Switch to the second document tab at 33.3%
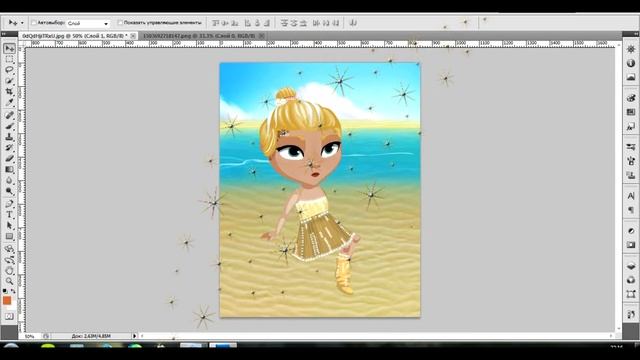Screen dimensions: 640x360 tap(199, 36)
